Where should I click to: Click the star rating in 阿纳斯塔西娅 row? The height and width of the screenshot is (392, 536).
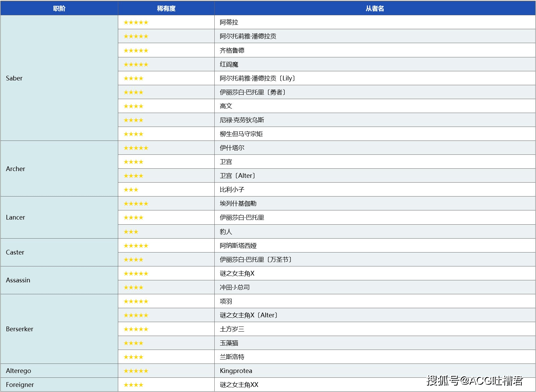point(136,245)
